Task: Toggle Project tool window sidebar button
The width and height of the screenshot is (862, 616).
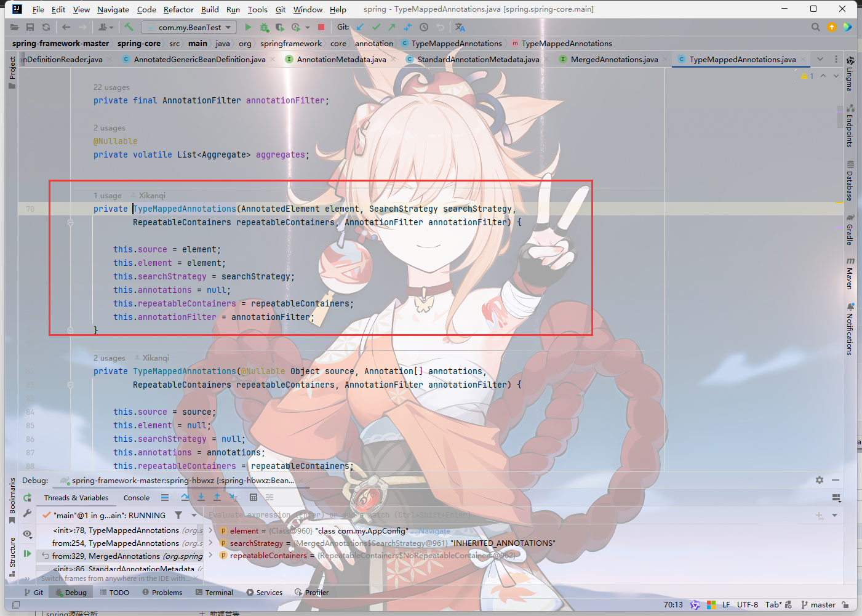Action: (12, 72)
